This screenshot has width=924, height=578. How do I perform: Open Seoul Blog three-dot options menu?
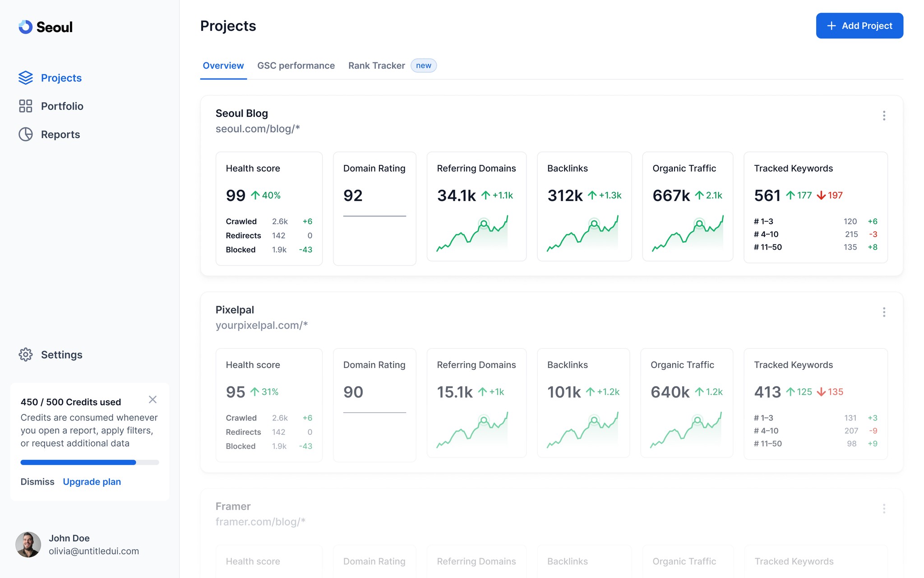click(x=884, y=116)
